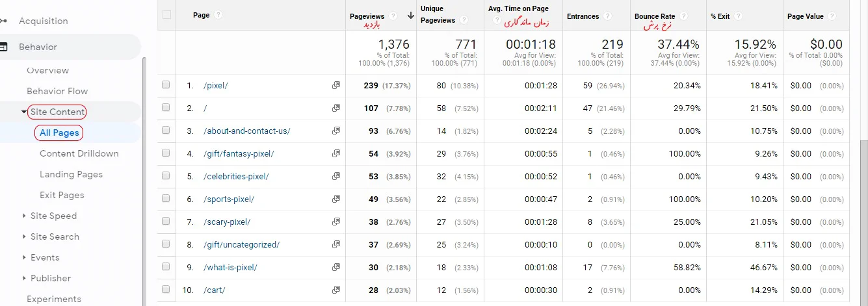Tick the checkbox for /pixel/ row
The height and width of the screenshot is (306, 868).
(x=166, y=85)
